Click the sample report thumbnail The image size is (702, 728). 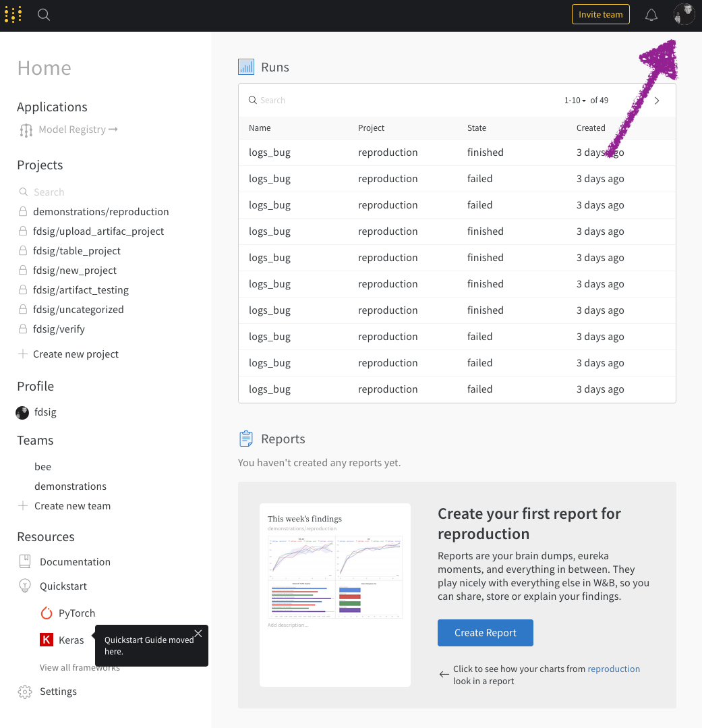point(335,595)
